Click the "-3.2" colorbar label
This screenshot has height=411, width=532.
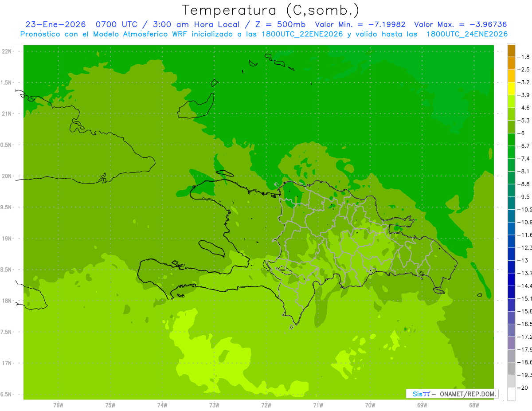[524, 82]
